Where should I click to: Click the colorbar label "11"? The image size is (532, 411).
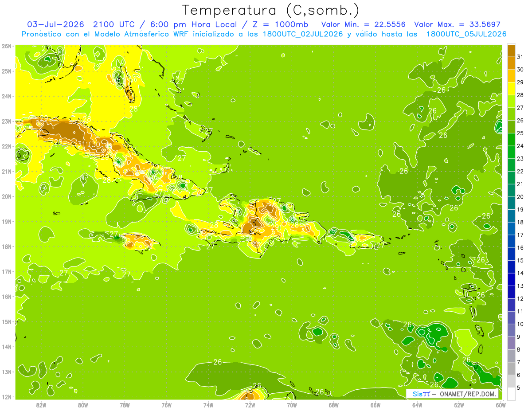coord(520,312)
